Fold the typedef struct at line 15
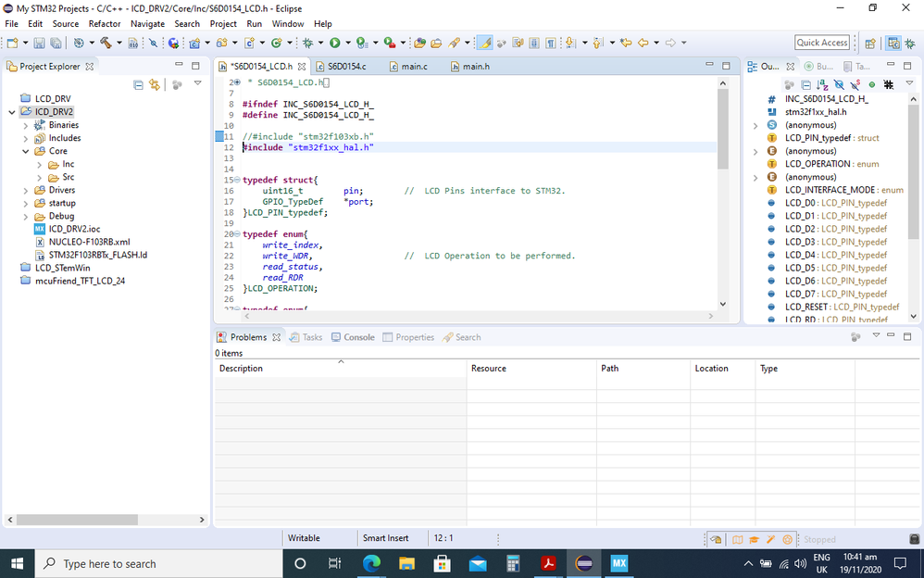 [237, 180]
